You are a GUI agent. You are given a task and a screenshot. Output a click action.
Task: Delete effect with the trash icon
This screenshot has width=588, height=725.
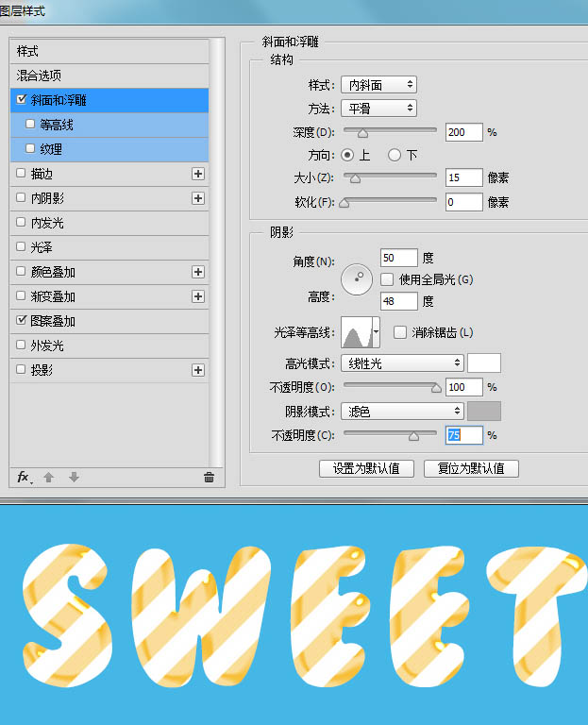[x=209, y=477]
